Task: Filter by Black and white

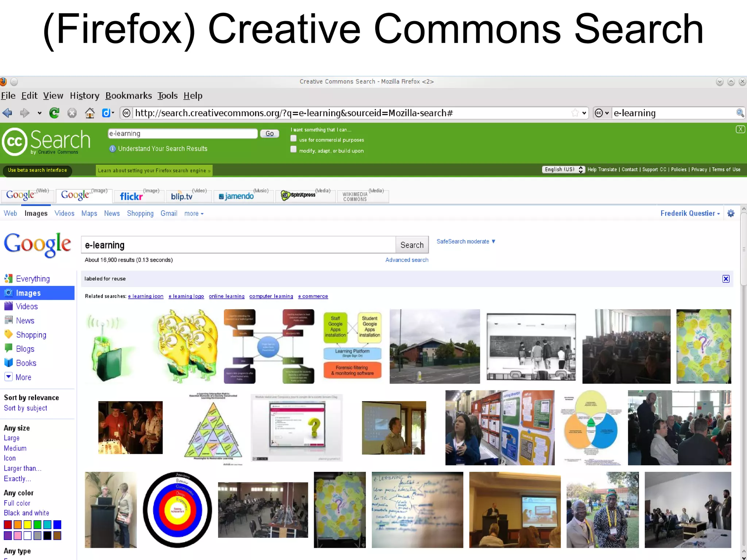Action: click(26, 513)
